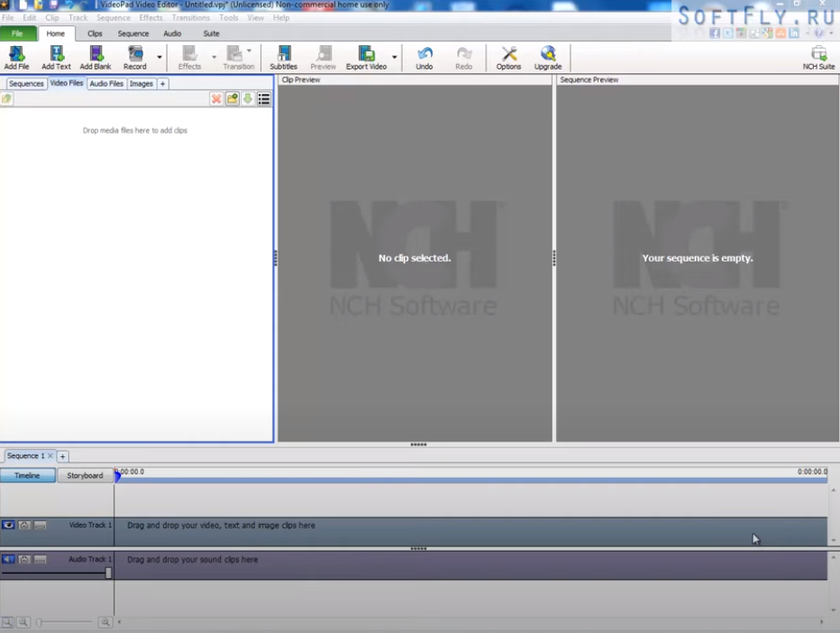Click the timeline horizontal scroll right arrow

(x=822, y=622)
